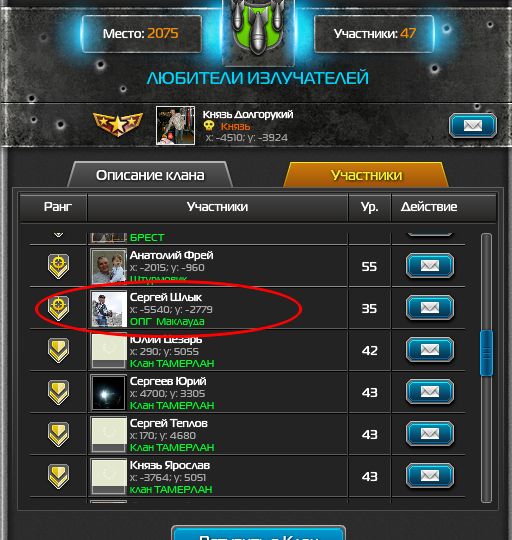Message player Князь Ярослав
512x540 pixels.
pyautogui.click(x=430, y=476)
